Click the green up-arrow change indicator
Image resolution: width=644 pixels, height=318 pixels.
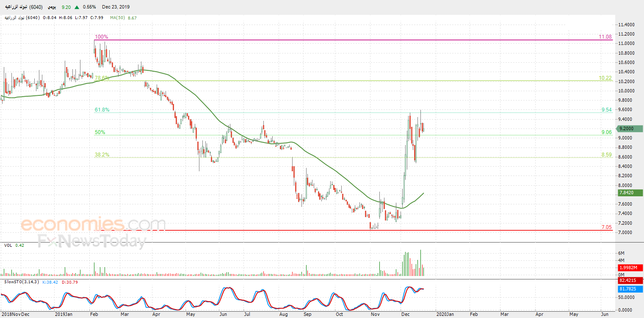pyautogui.click(x=76, y=7)
